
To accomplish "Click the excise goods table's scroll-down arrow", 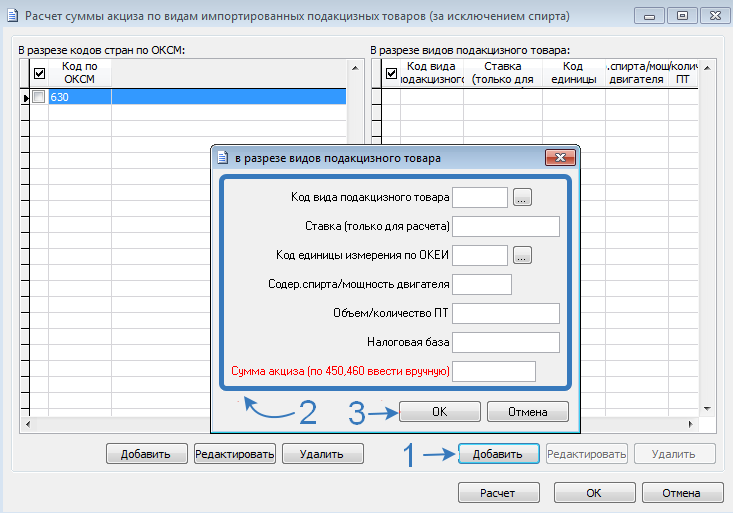I will pyautogui.click(x=707, y=409).
